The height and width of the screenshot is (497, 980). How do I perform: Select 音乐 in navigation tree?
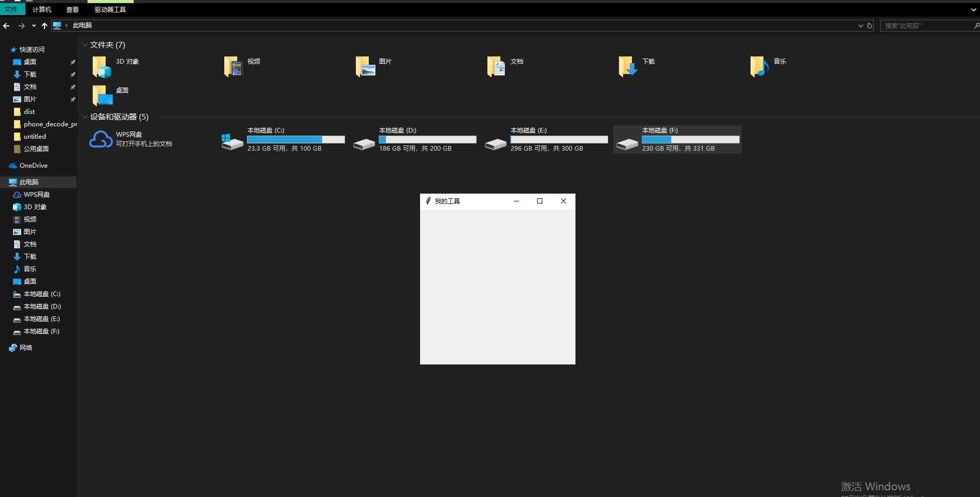point(30,269)
